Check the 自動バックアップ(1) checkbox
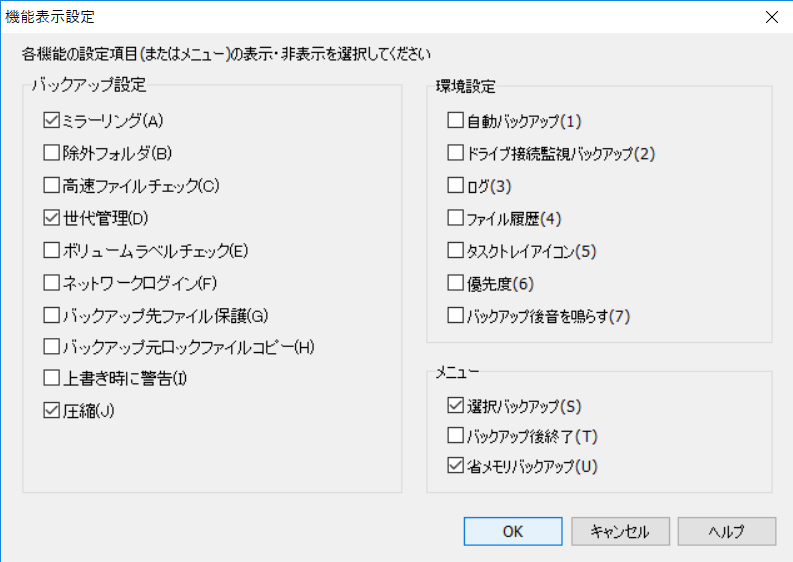Screen dimensions: 793x562 tap(456, 122)
